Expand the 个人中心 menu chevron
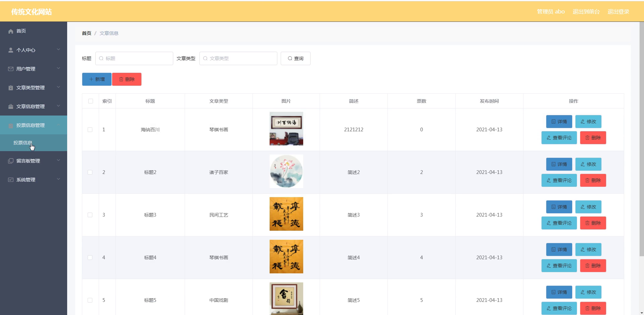The width and height of the screenshot is (644, 315). 58,50
